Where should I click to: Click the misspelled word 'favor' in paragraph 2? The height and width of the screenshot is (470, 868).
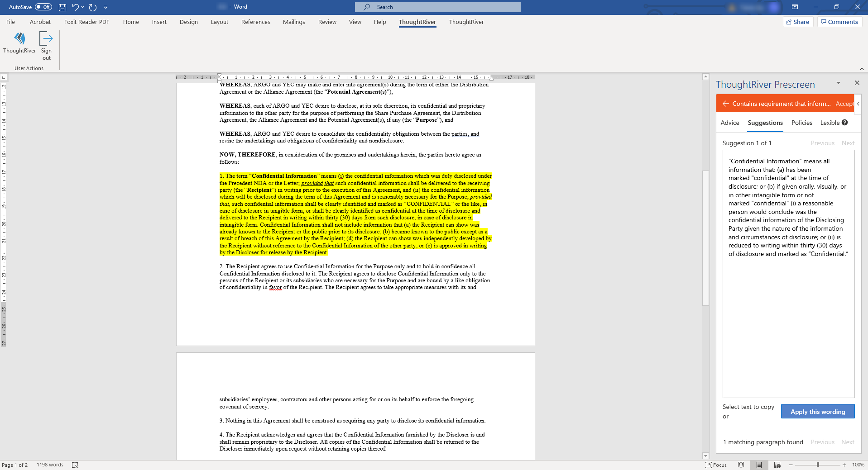point(275,287)
